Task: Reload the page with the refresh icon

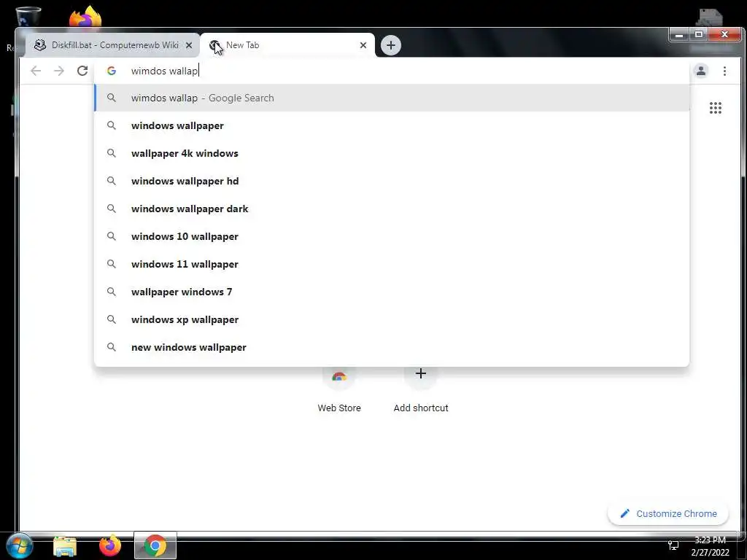Action: click(82, 71)
